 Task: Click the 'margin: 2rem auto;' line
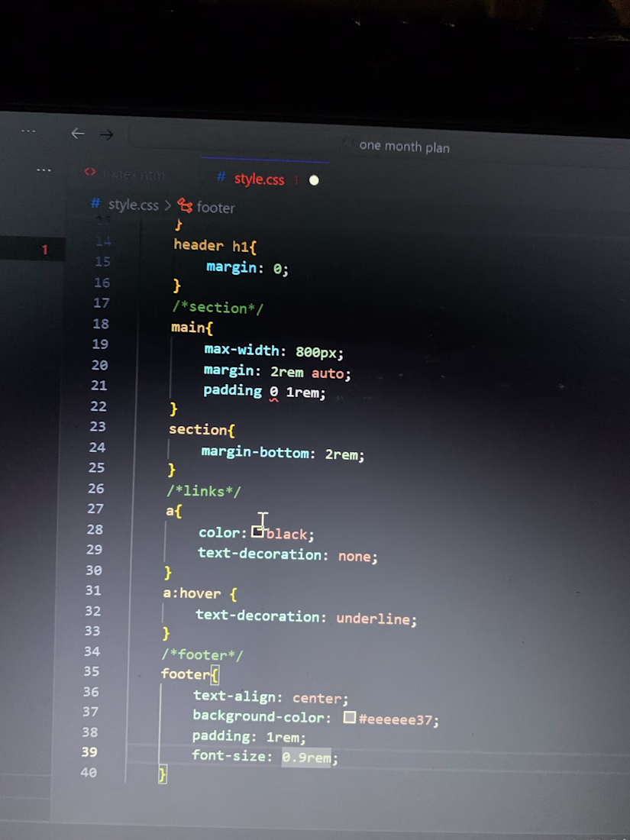(277, 372)
